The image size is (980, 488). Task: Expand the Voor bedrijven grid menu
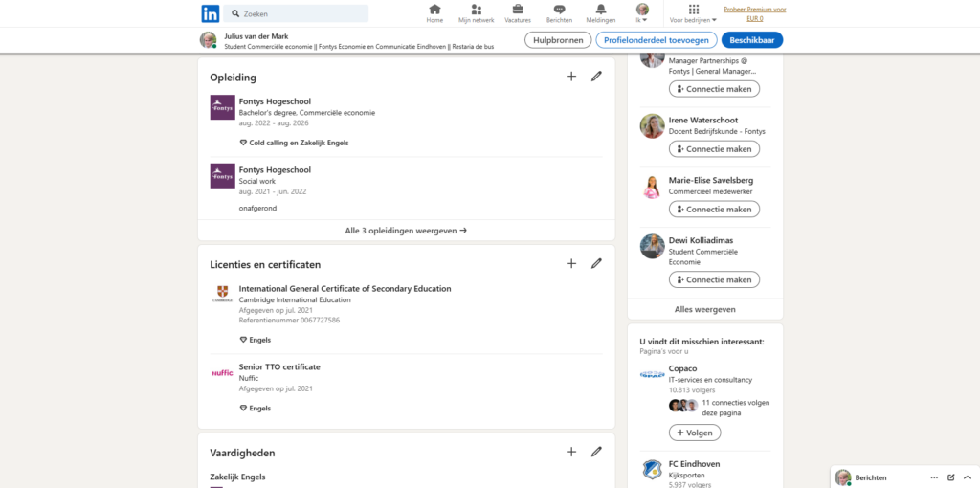[693, 13]
